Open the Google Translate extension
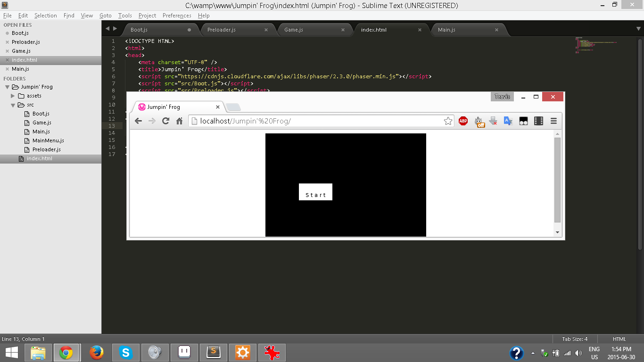The width and height of the screenshot is (644, 362). 508,121
